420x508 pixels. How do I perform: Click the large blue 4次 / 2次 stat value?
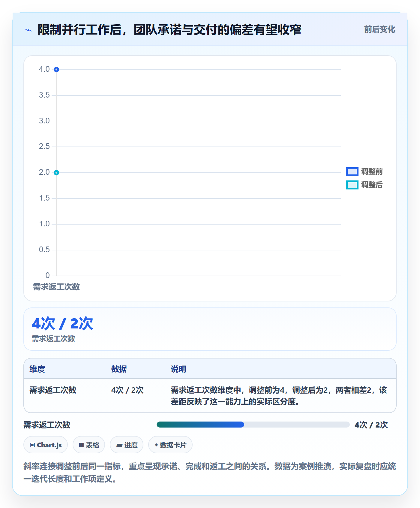click(62, 324)
